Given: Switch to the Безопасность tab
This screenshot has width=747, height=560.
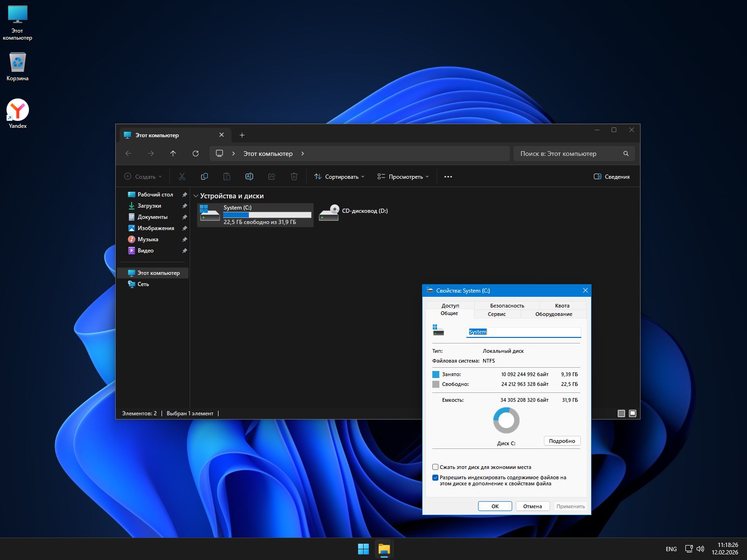Looking at the screenshot, I should (507, 306).
